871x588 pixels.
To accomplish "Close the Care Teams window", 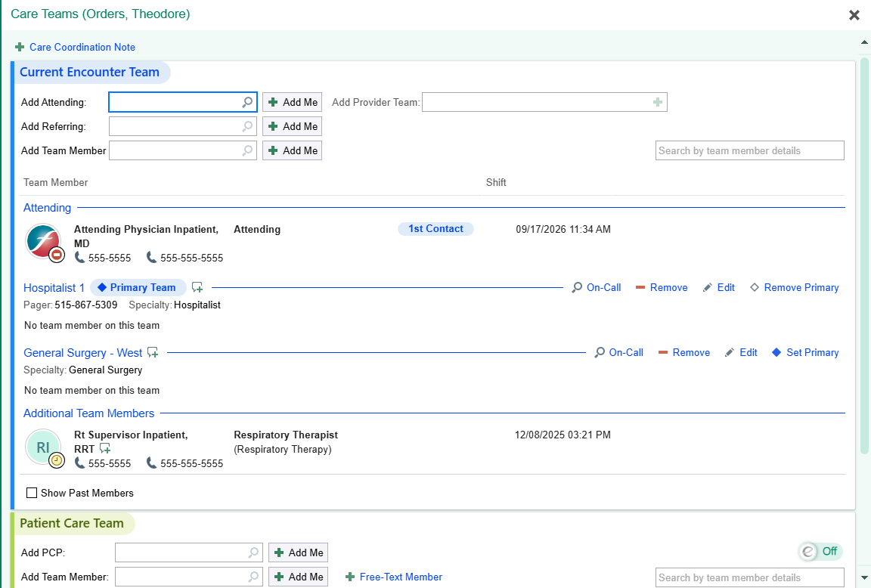I will click(854, 15).
